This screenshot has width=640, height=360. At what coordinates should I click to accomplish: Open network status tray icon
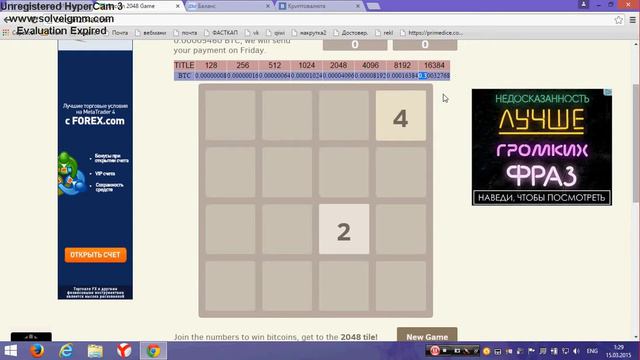pos(565,351)
